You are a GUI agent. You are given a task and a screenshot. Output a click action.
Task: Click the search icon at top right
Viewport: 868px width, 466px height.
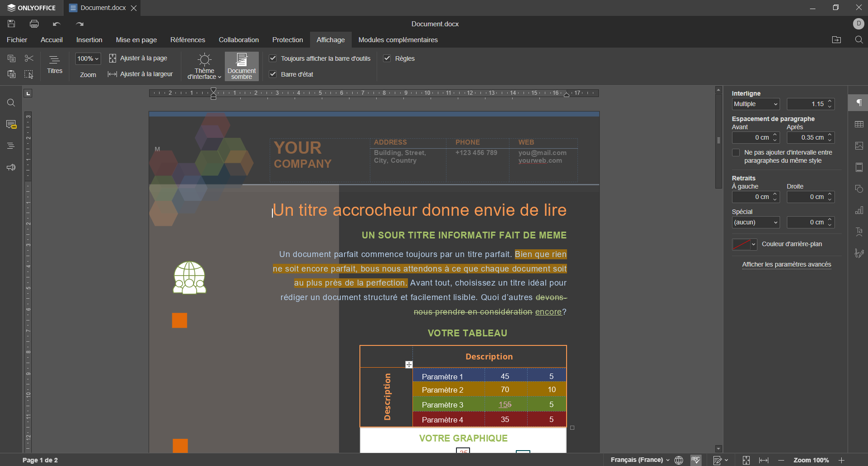[x=858, y=40]
